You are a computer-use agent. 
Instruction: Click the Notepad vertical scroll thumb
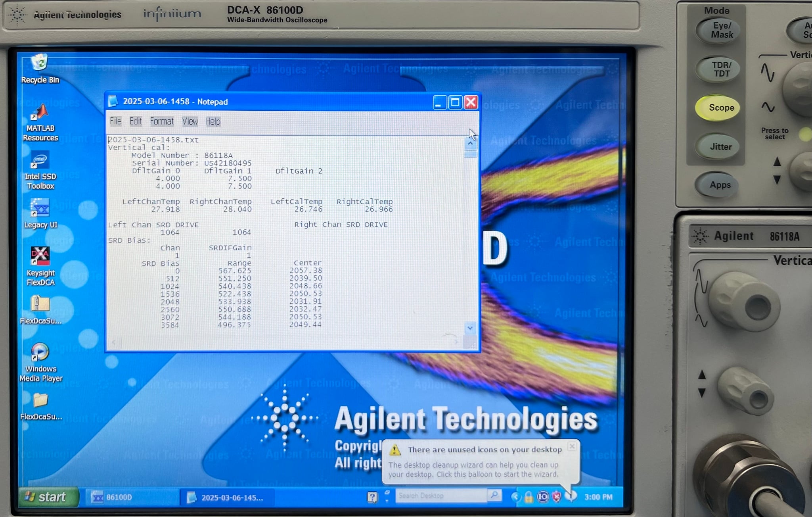coord(470,154)
